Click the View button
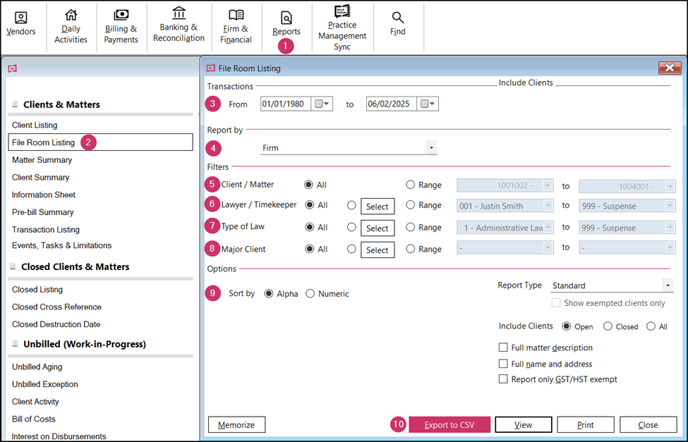 523,424
